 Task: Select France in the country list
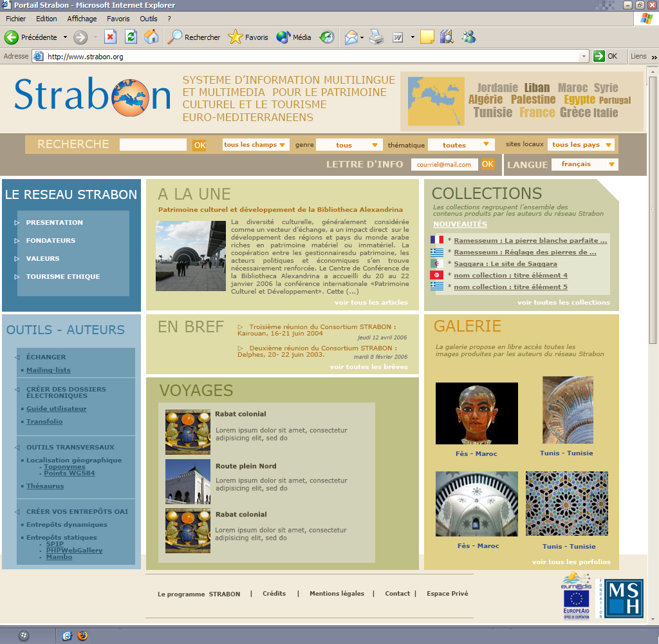[537, 112]
